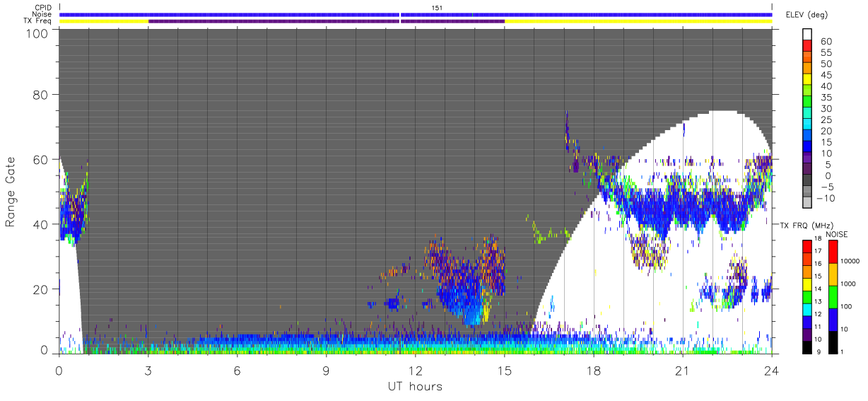Click the '9' UT hours tick label
The height and width of the screenshot is (401, 868).
click(326, 370)
